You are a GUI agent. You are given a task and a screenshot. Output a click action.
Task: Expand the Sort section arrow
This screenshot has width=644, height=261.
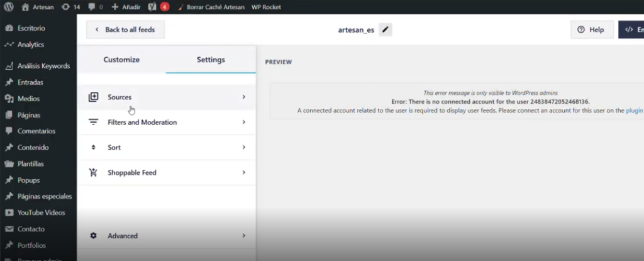pos(244,147)
